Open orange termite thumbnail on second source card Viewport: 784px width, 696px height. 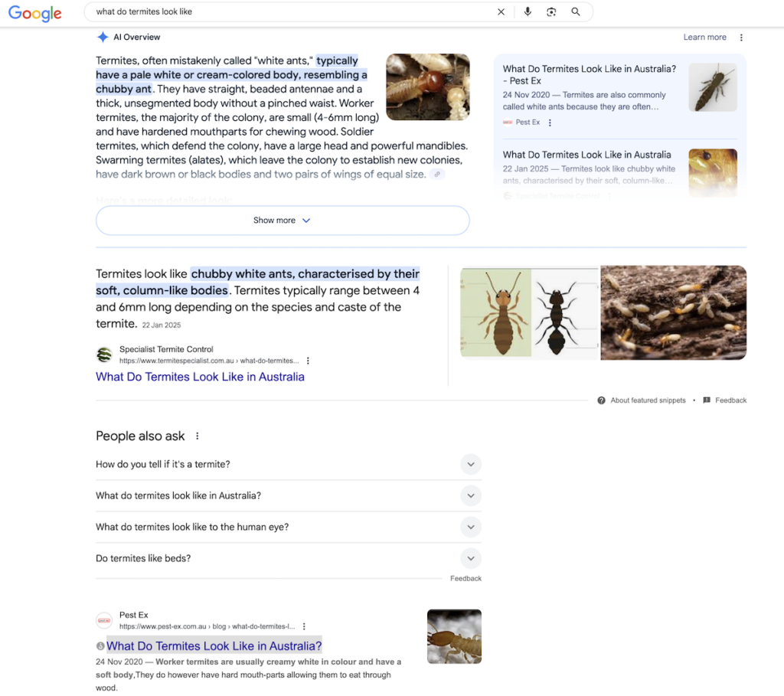713,172
